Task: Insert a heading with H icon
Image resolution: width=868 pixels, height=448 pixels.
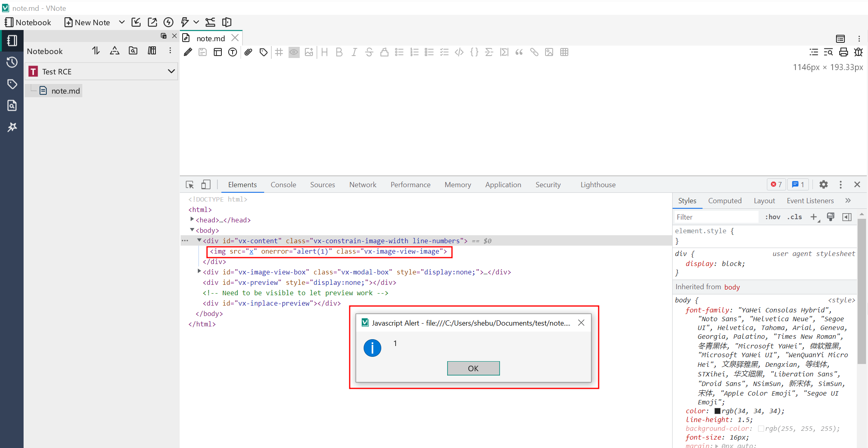Action: point(325,52)
